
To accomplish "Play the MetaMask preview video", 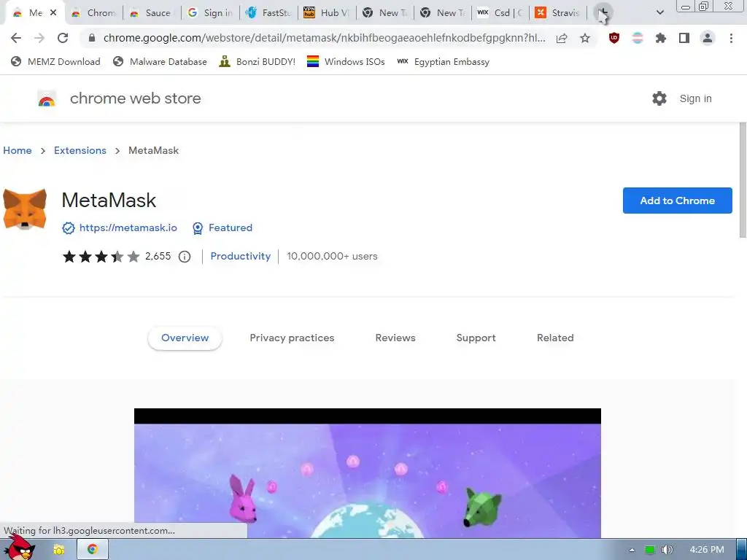I will point(368,473).
